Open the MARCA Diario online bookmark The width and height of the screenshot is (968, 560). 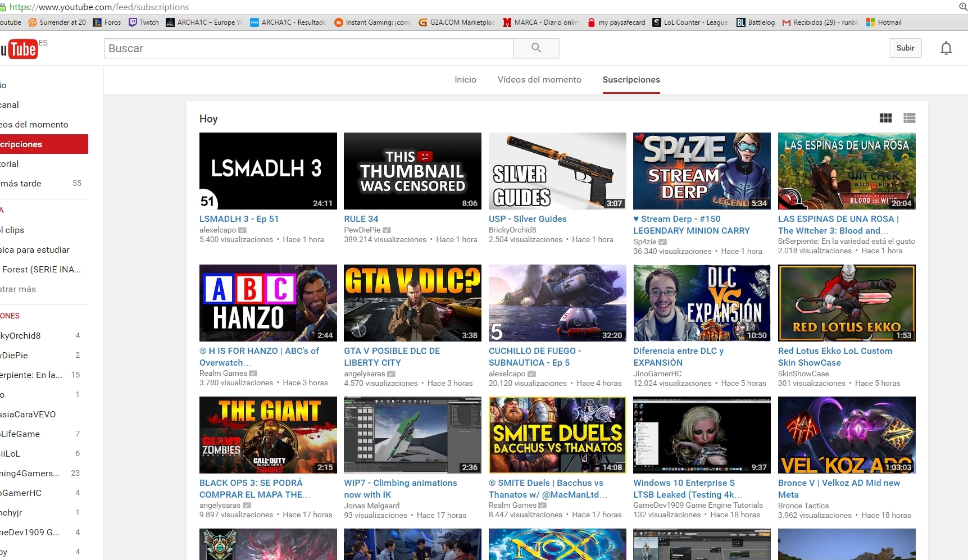[541, 22]
